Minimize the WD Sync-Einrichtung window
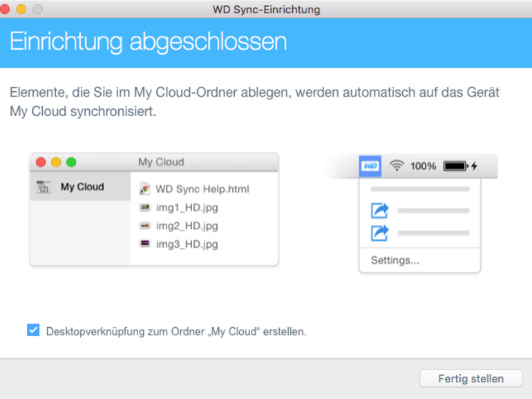 click(21, 9)
